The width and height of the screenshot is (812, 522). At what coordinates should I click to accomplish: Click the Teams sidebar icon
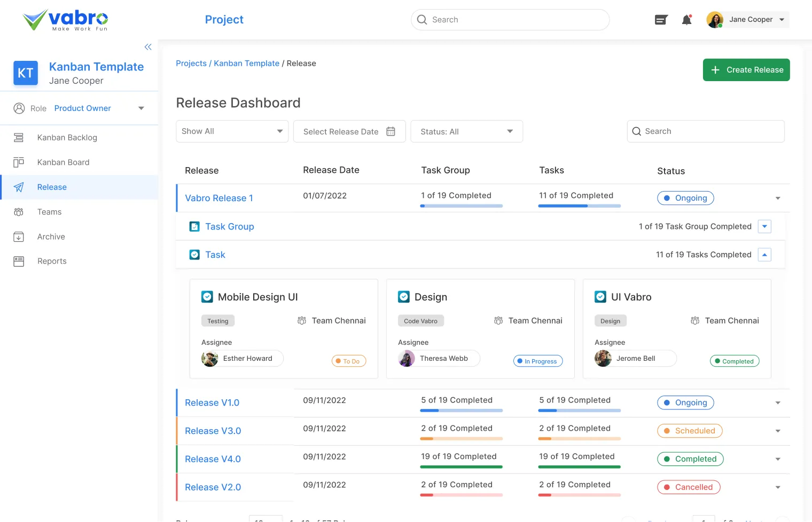[19, 212]
